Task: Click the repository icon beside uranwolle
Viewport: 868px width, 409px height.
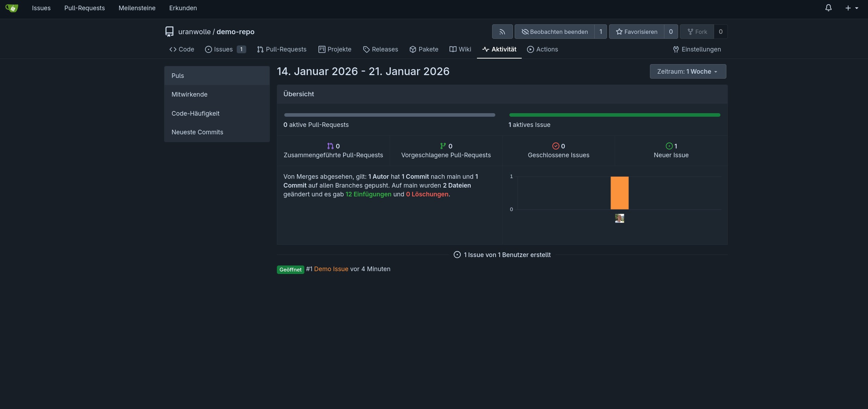Action: (x=169, y=32)
